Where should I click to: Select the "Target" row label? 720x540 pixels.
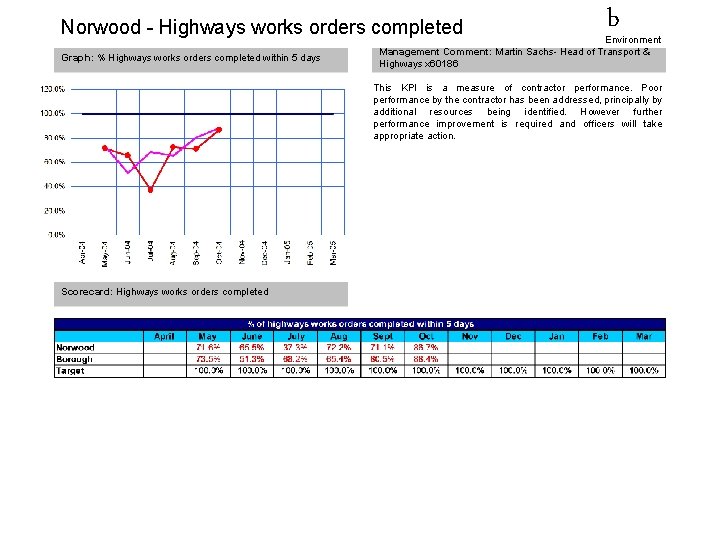pyautogui.click(x=70, y=371)
